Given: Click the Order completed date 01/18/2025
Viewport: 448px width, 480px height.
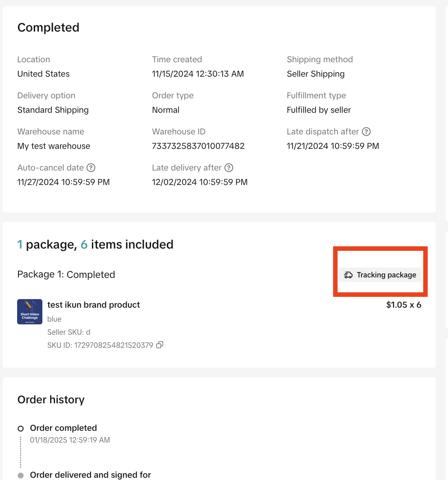Looking at the screenshot, I should click(70, 440).
